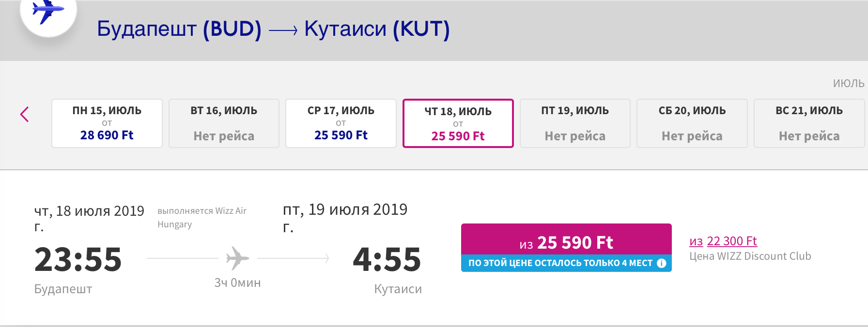Select the СБ 20, ИЮЛЬ date tab
The image size is (868, 327).
coord(692,123)
